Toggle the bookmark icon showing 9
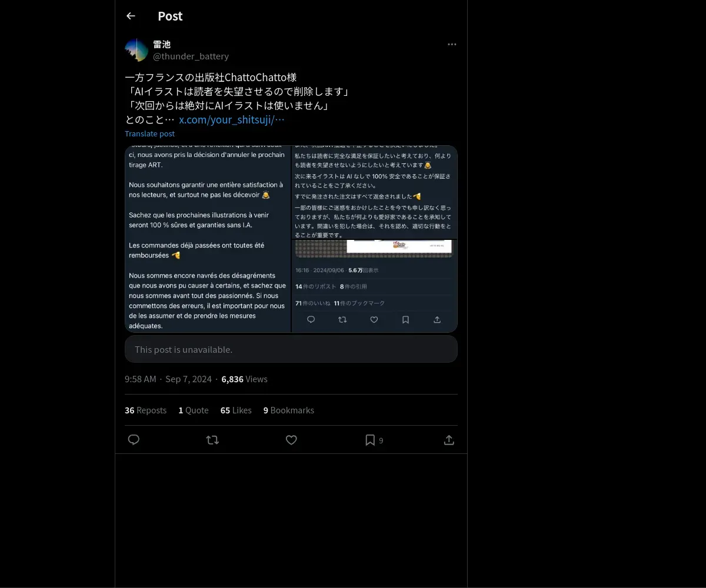Screen dimensions: 706x588 pyautogui.click(x=374, y=440)
